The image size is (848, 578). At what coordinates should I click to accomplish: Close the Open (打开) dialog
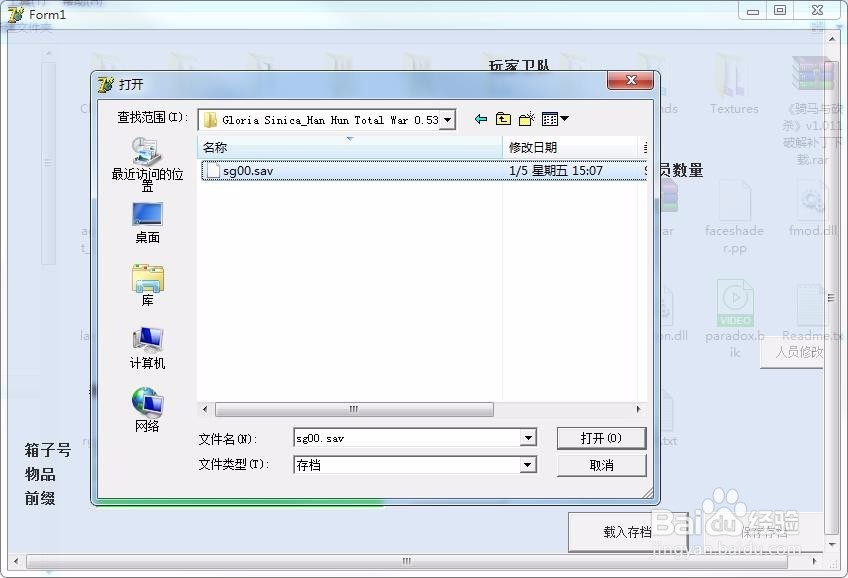[630, 80]
